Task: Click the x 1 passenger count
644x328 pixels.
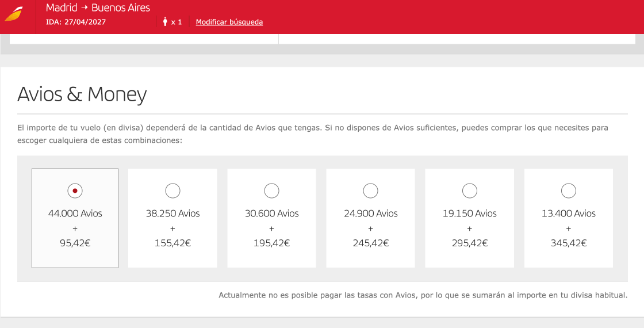Action: click(x=176, y=22)
